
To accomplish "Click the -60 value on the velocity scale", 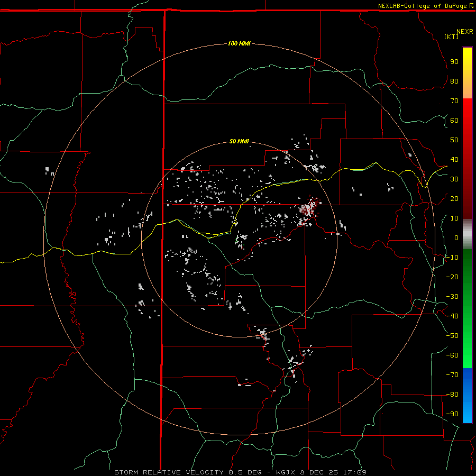I will pyautogui.click(x=452, y=355).
